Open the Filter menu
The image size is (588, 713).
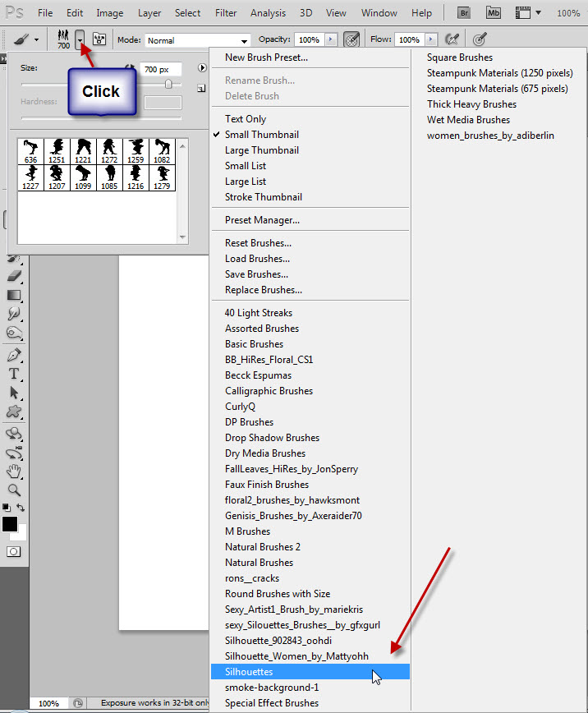click(x=226, y=13)
